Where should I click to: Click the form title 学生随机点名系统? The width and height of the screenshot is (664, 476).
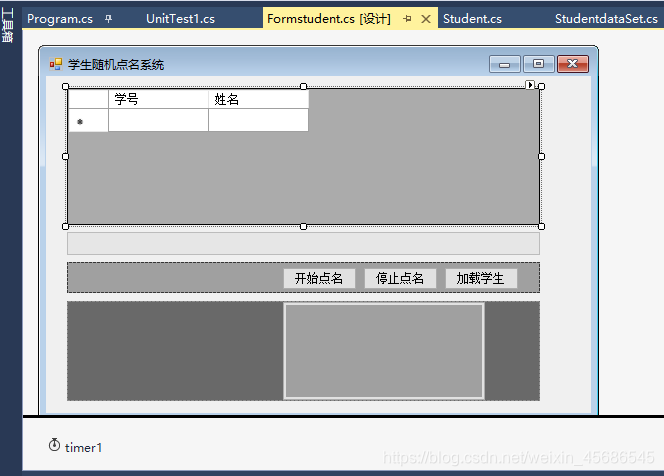pyautogui.click(x=116, y=65)
